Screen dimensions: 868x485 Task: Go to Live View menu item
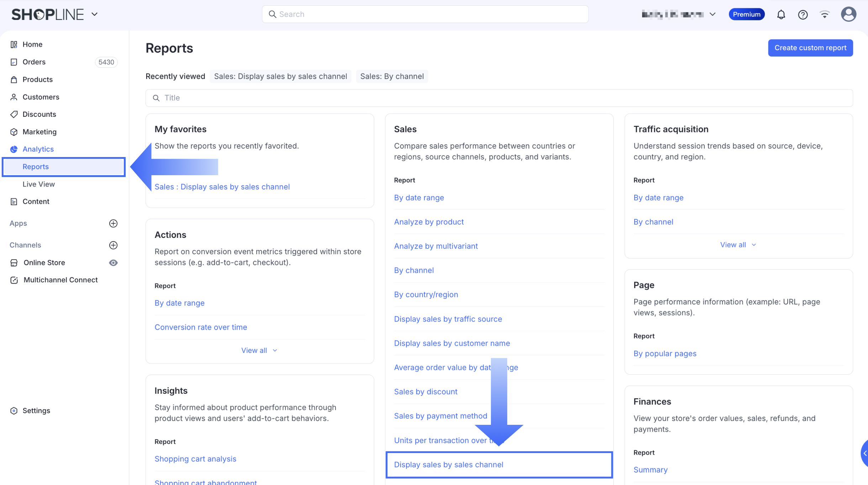[x=39, y=184]
